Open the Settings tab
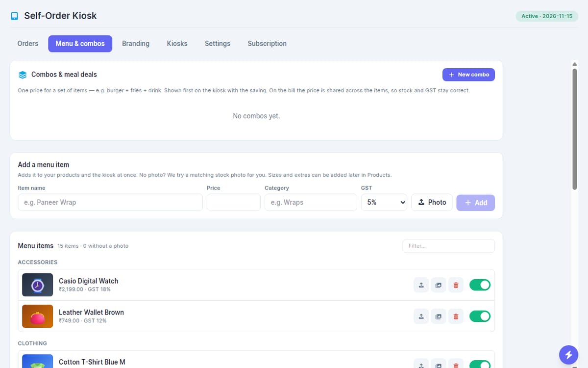 218,44
